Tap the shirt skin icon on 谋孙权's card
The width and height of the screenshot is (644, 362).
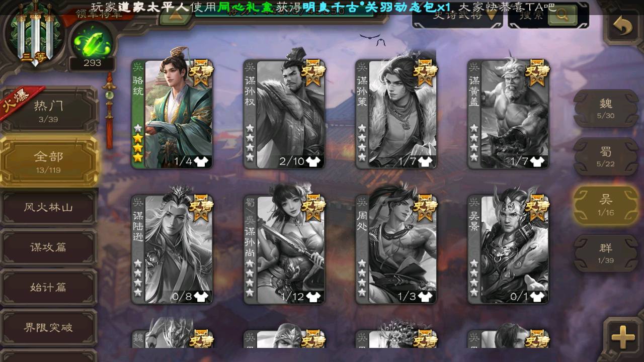coord(312,161)
